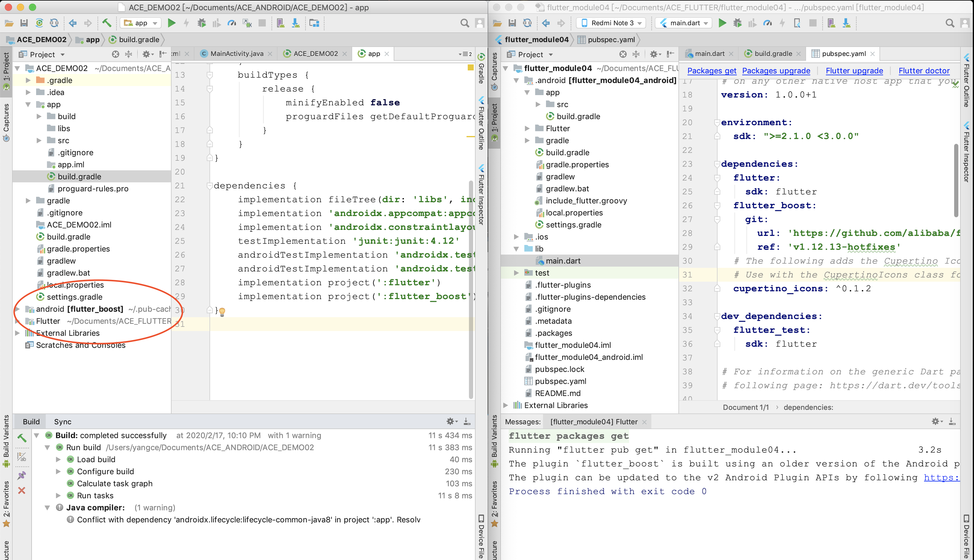Screen dimensions: 974x560
Task: Click the Profile app icon in ACE_DEMO02 toolbar
Action: coord(231,23)
